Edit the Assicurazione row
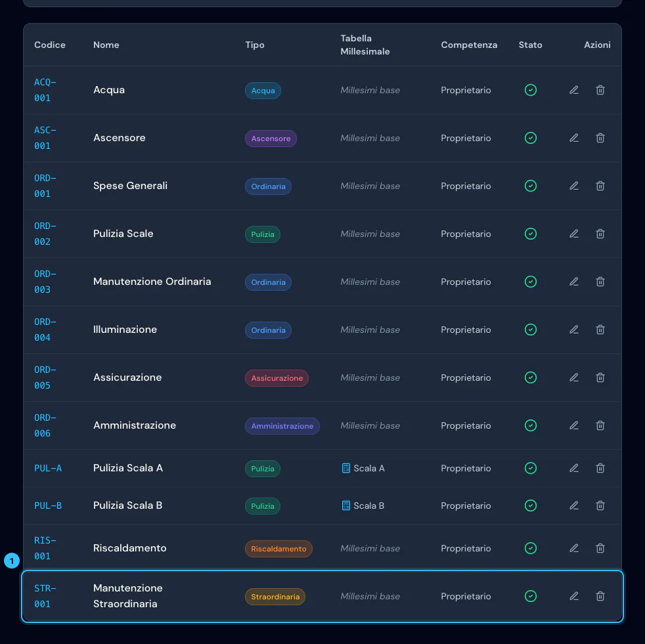The image size is (645, 644). (574, 377)
